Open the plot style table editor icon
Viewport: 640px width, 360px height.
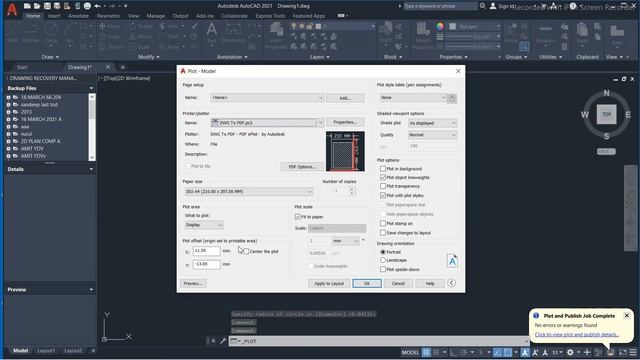click(452, 98)
